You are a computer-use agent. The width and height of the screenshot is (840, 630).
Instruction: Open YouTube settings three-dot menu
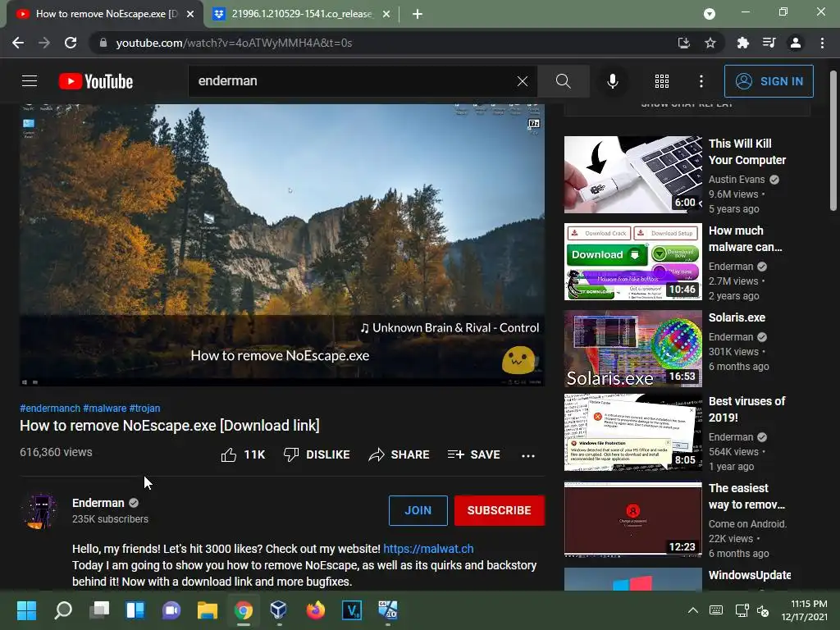(701, 81)
